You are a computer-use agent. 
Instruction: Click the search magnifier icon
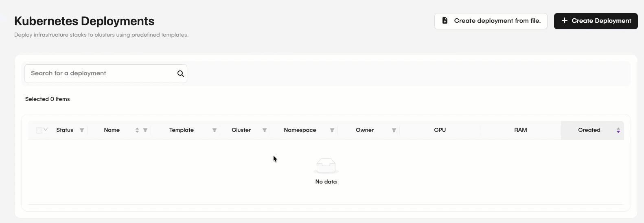pyautogui.click(x=181, y=74)
